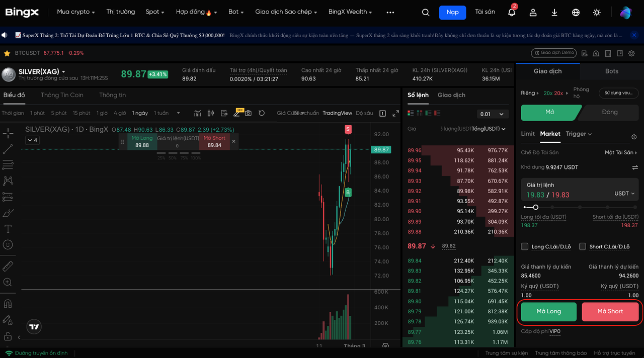Open the USDT unit dropdown

[x=624, y=194]
